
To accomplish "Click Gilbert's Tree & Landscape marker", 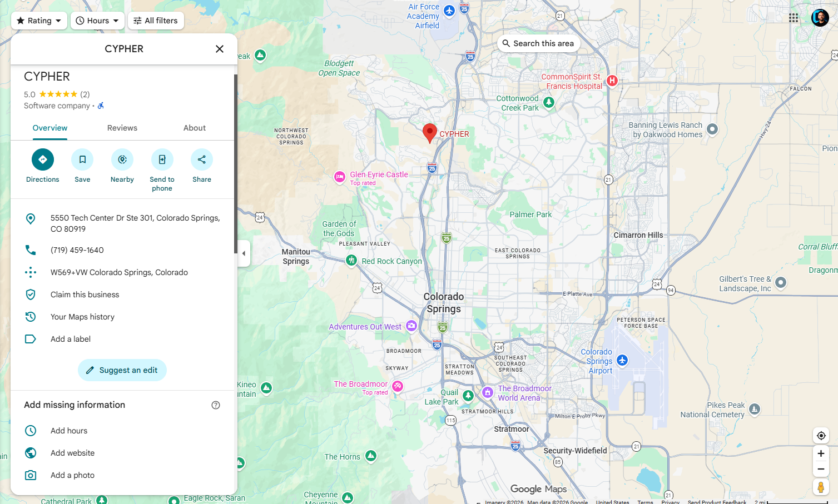I will coord(781,282).
